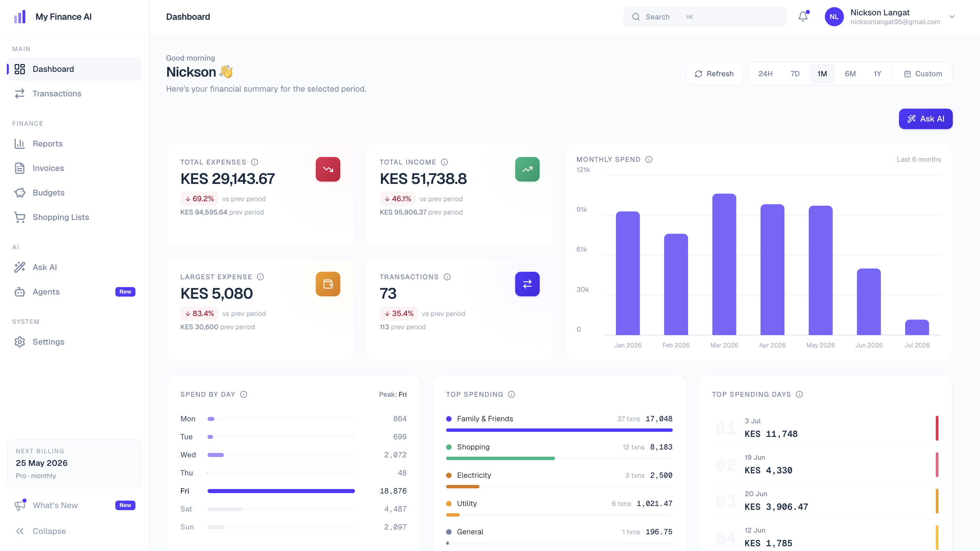Click the Total Expenses info icon

coord(255,162)
